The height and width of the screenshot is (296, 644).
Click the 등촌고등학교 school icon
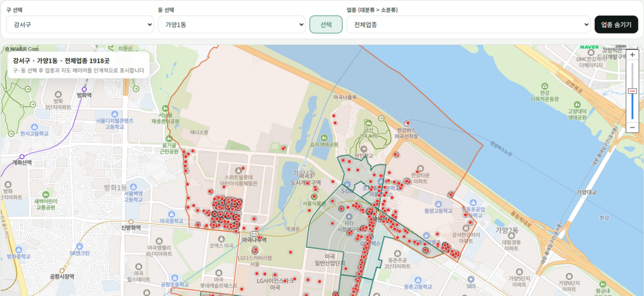coord(418,279)
